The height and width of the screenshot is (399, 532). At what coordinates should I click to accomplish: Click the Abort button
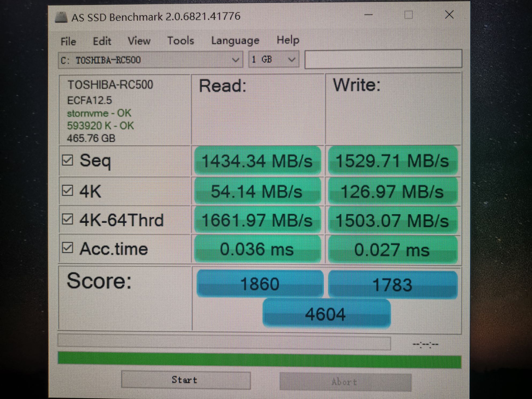(x=345, y=382)
